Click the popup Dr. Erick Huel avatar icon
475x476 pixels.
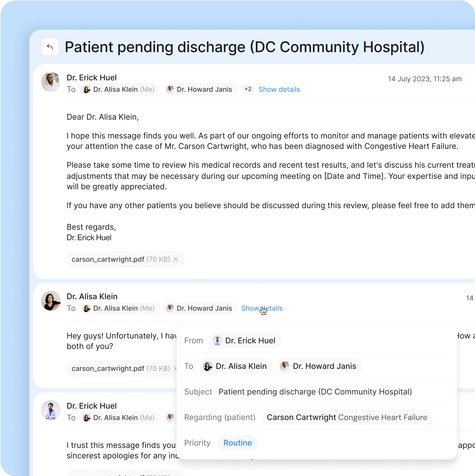217,341
